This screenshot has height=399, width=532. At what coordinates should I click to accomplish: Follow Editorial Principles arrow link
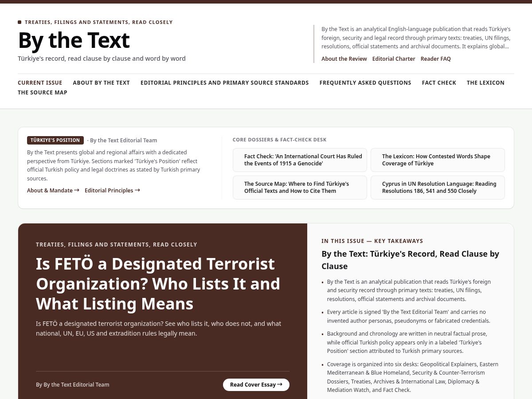[x=112, y=190]
